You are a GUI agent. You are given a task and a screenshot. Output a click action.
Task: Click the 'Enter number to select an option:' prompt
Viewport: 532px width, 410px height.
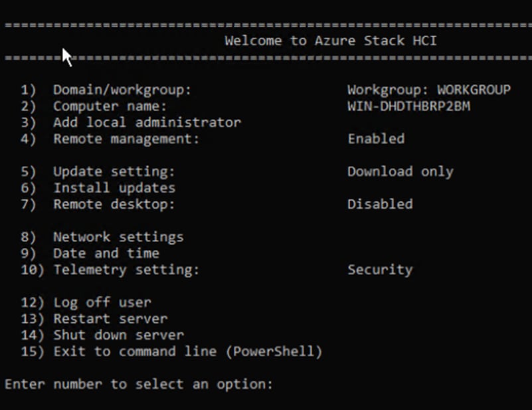139,384
